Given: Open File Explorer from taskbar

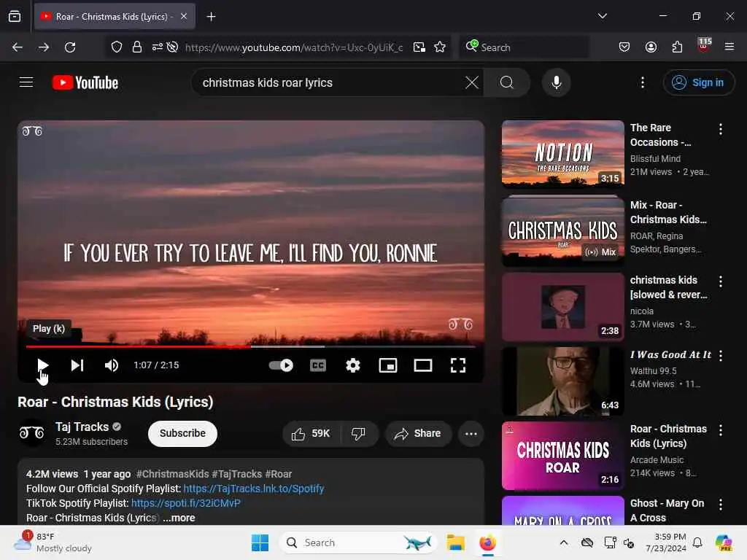Looking at the screenshot, I should click(455, 542).
